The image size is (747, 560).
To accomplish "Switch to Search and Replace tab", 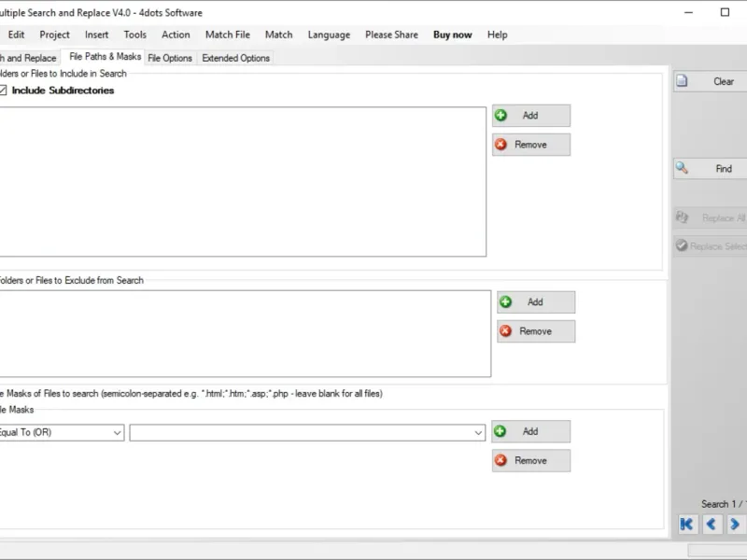I will pyautogui.click(x=29, y=58).
